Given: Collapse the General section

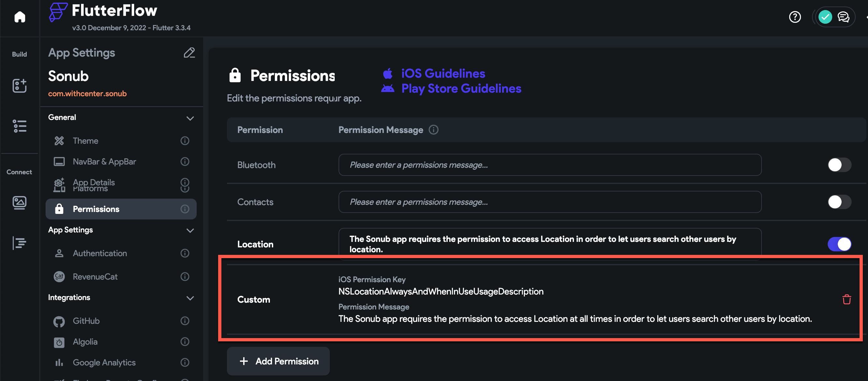Looking at the screenshot, I should tap(190, 118).
